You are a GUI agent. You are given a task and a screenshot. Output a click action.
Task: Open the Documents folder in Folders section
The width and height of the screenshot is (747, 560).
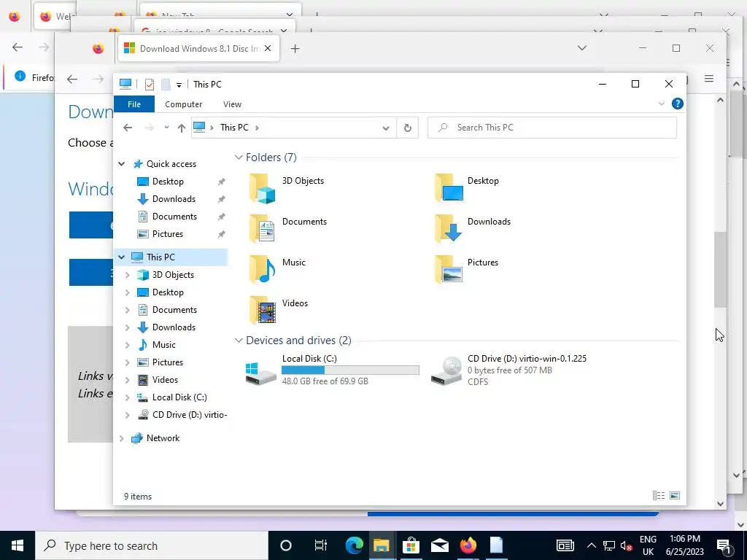coord(263,229)
